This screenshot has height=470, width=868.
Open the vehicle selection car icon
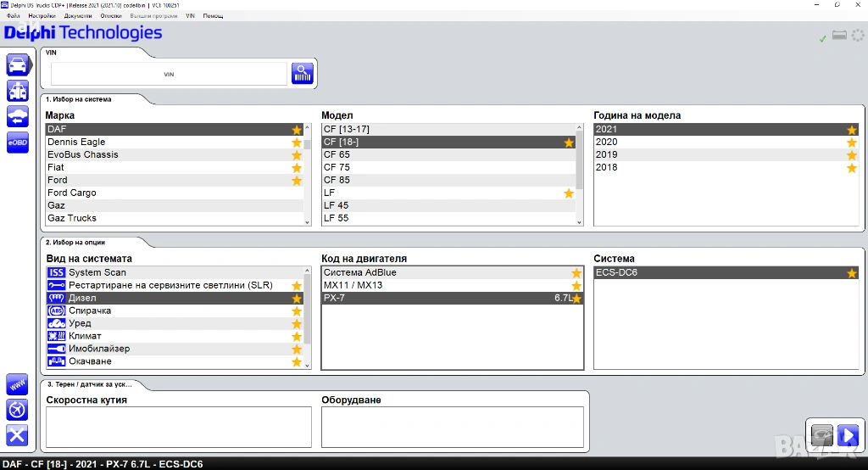(x=17, y=64)
